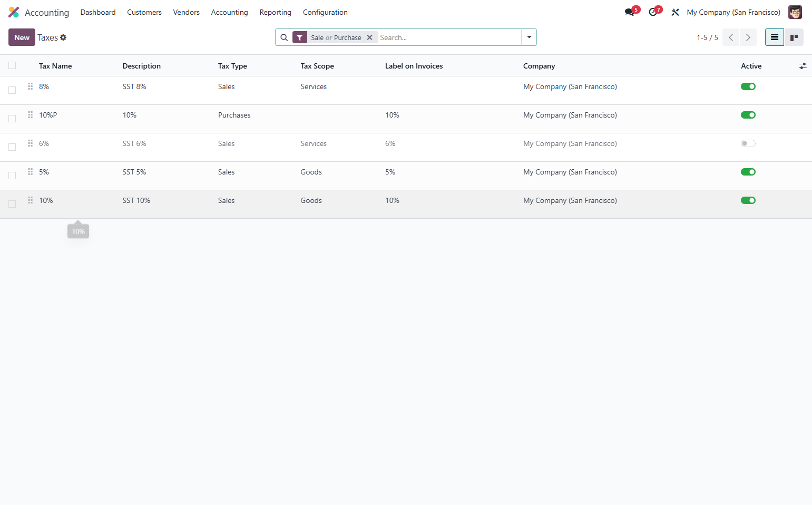Image resolution: width=812 pixels, height=505 pixels.
Task: Click the drag handle of 6% row
Action: (31, 143)
